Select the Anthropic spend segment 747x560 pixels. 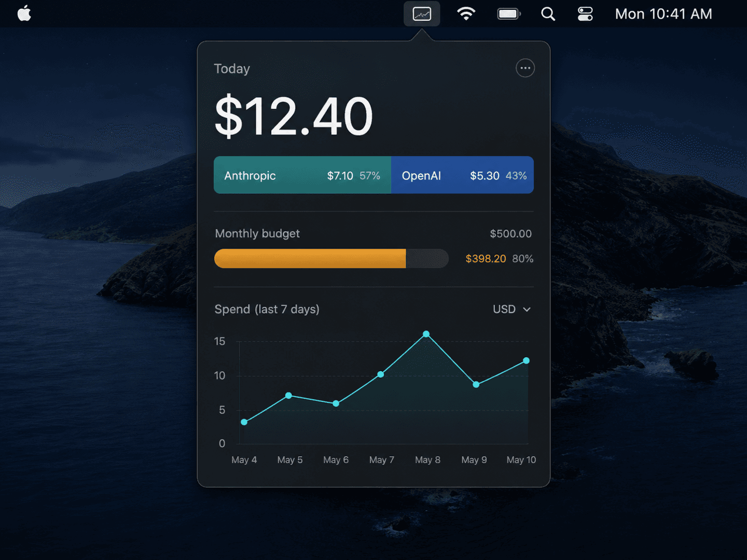click(302, 175)
